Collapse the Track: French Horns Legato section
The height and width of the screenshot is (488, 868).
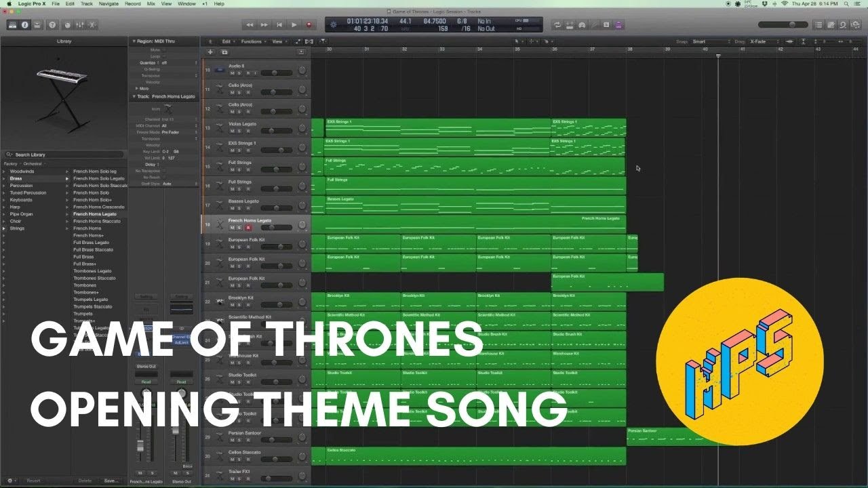point(134,96)
